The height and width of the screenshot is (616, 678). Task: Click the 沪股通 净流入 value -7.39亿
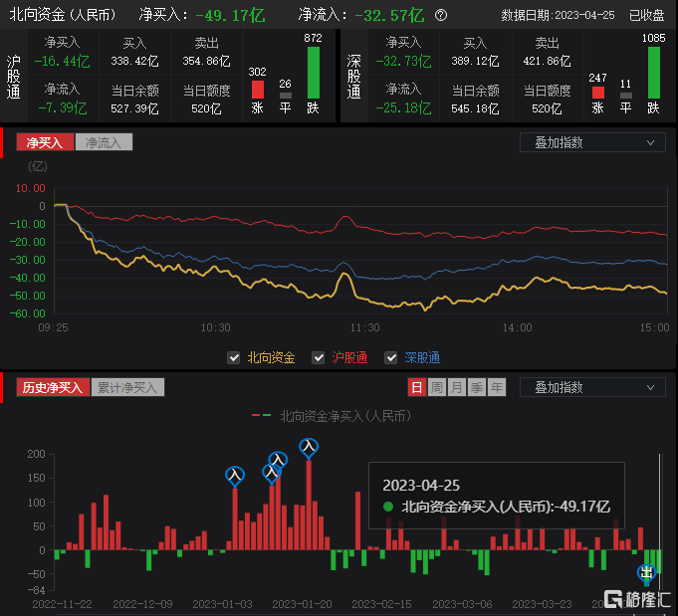coord(63,108)
